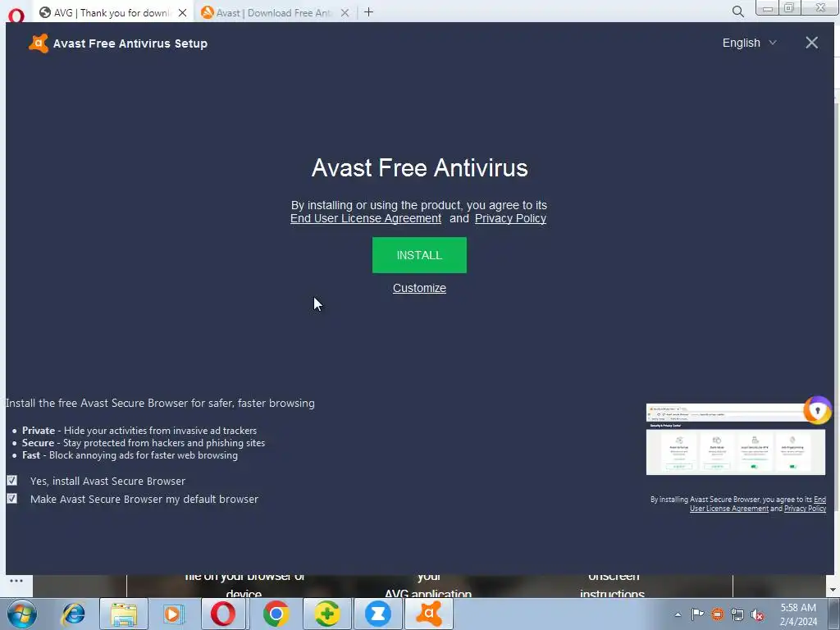This screenshot has width=840, height=630.
Task: Click the Secure Browser shield badge icon
Action: coord(818,410)
